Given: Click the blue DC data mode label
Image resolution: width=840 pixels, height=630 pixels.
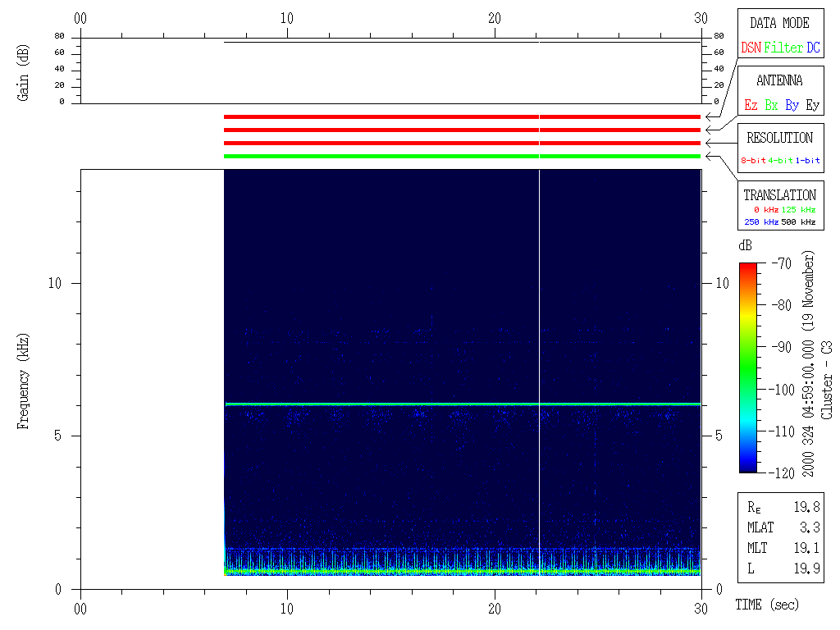Looking at the screenshot, I should point(812,48).
